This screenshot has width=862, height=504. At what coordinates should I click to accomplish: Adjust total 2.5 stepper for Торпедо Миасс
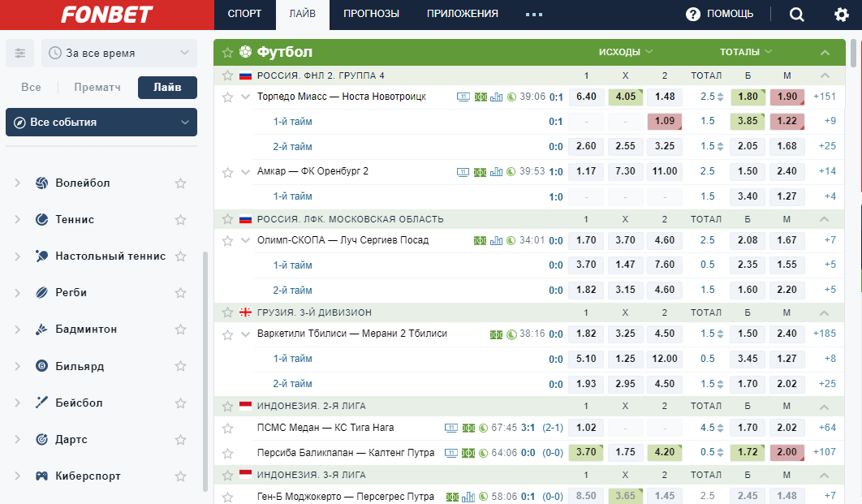720,97
